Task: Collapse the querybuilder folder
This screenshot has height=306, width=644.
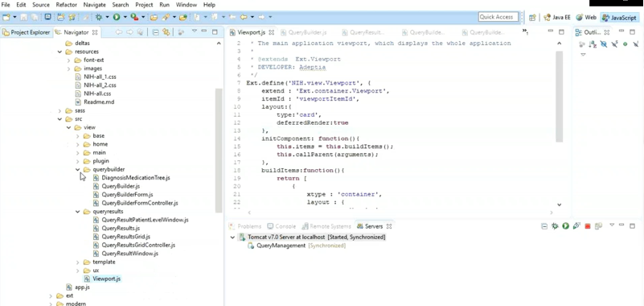Action: (x=78, y=169)
